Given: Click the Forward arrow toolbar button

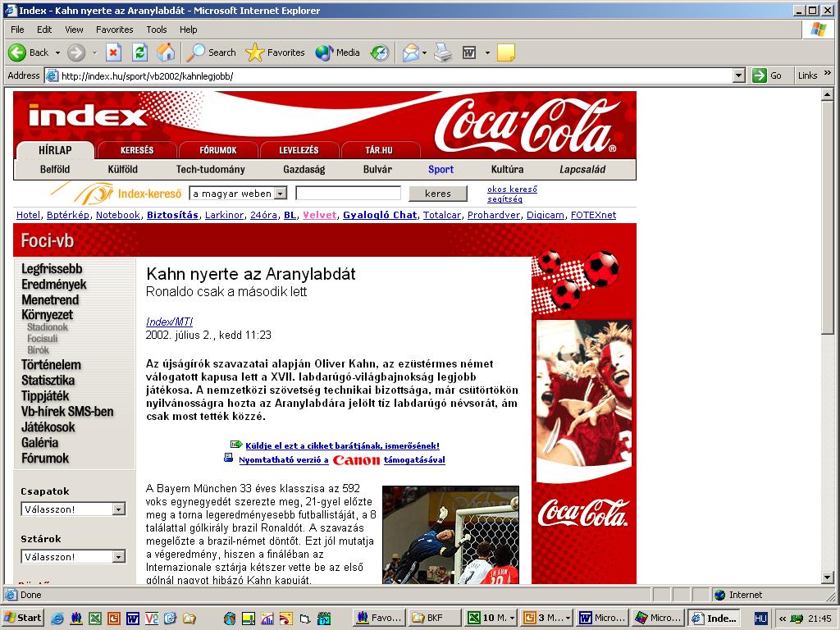Looking at the screenshot, I should coord(76,52).
